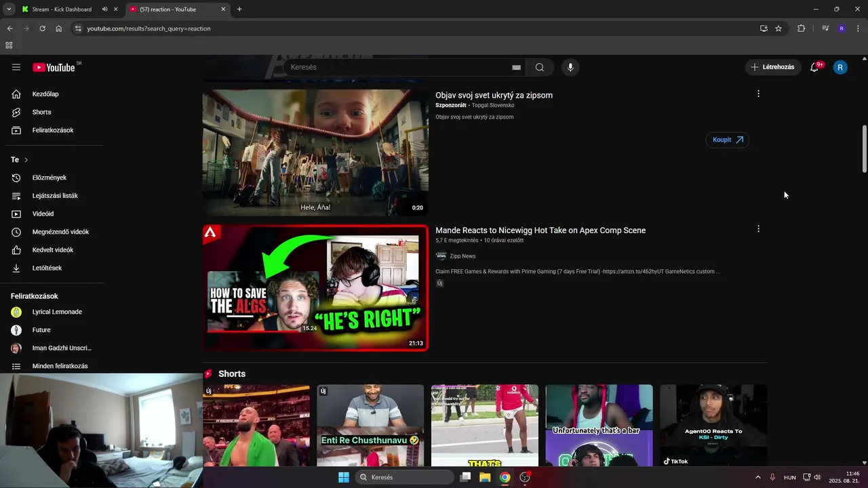Expand the Te section chevron

26,160
